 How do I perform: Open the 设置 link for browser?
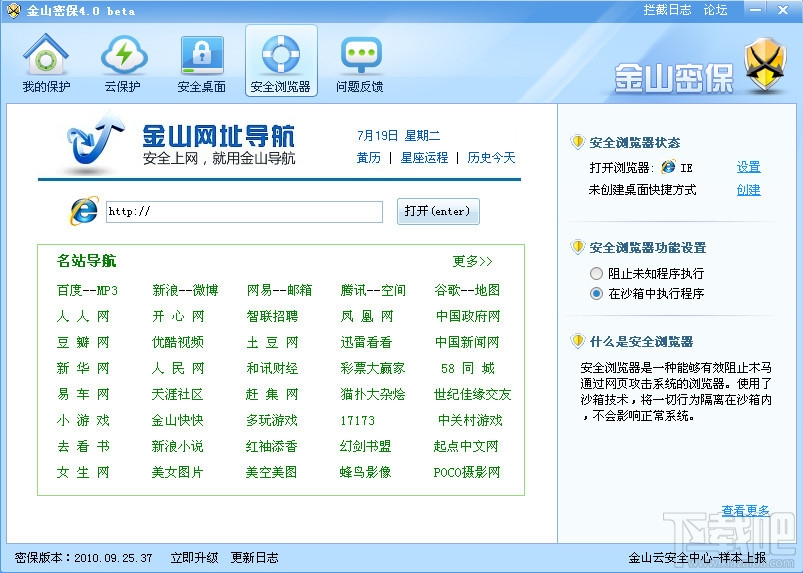coord(748,167)
